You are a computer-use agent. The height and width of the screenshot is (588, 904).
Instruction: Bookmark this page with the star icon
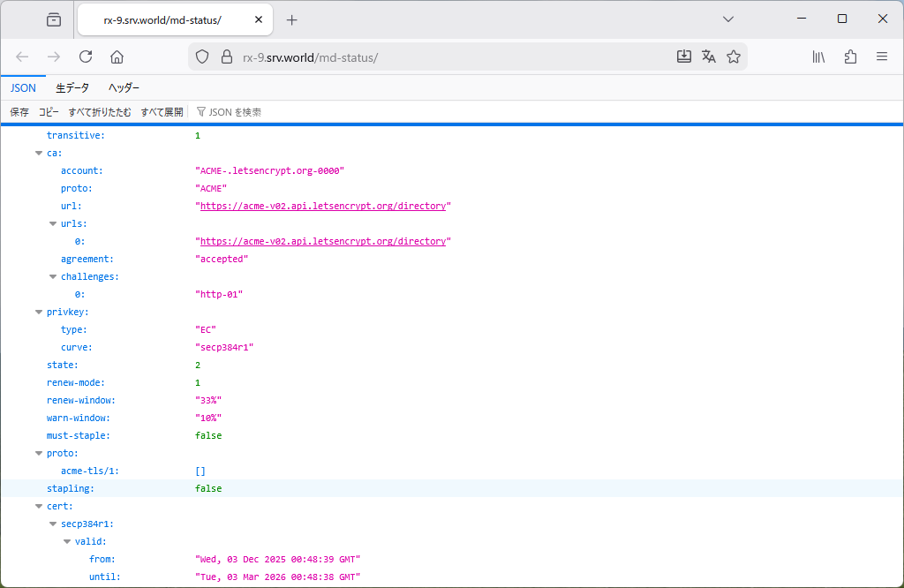coord(734,57)
